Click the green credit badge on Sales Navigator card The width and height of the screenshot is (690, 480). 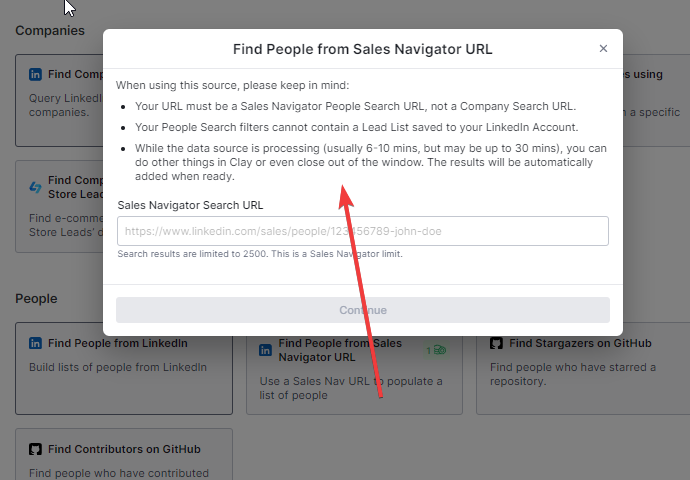(436, 350)
